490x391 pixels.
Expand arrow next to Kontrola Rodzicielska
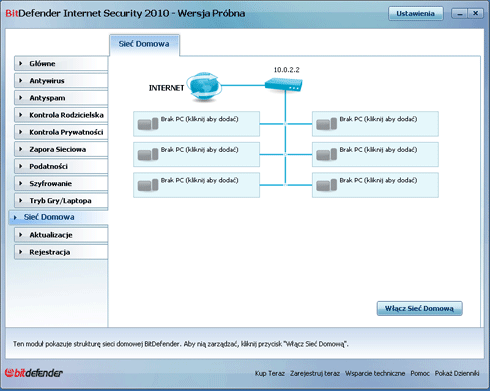[x=21, y=115]
